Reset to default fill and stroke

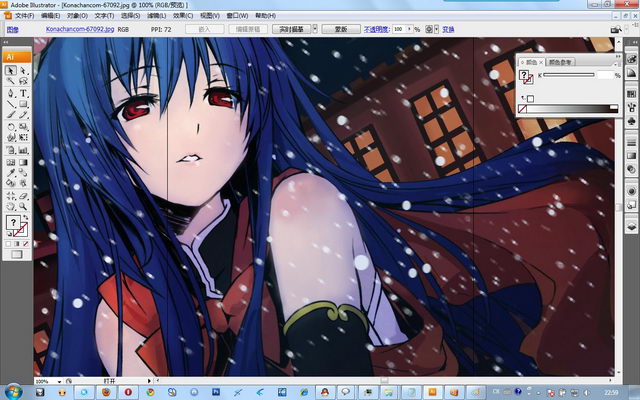pyautogui.click(x=9, y=234)
